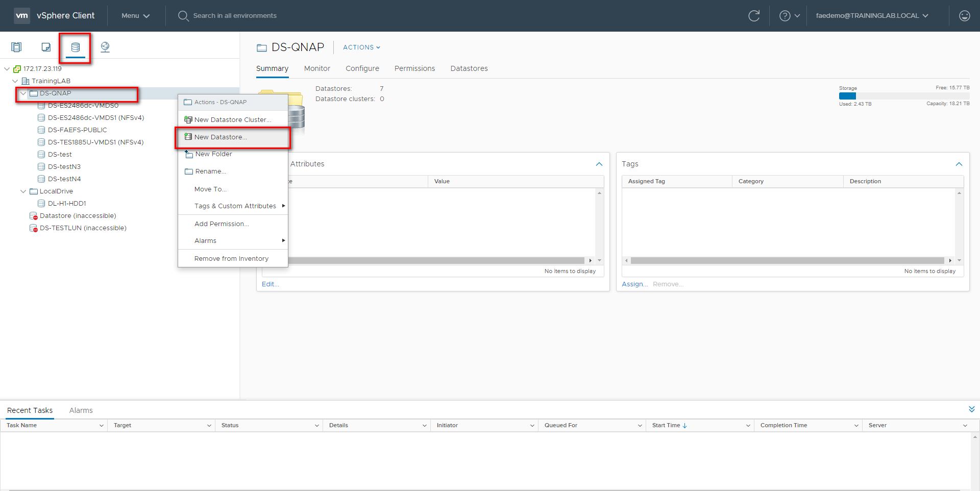Switch to the Monitor tab
980x491 pixels.
click(x=317, y=68)
